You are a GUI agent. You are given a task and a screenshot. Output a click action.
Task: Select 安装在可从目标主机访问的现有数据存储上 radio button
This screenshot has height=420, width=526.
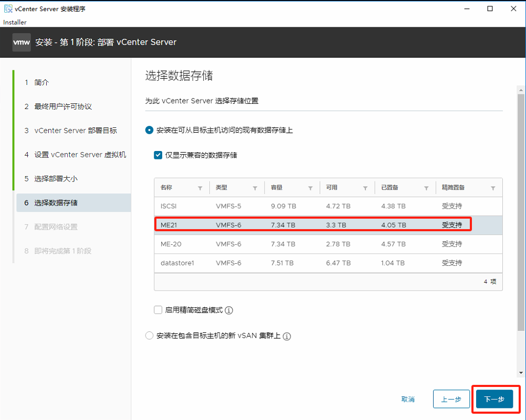click(x=149, y=130)
